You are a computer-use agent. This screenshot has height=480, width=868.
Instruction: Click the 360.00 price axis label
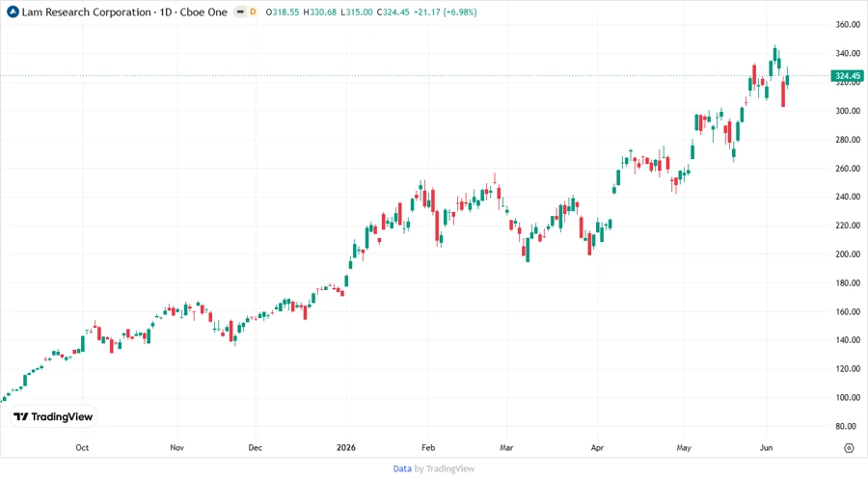[x=848, y=24]
